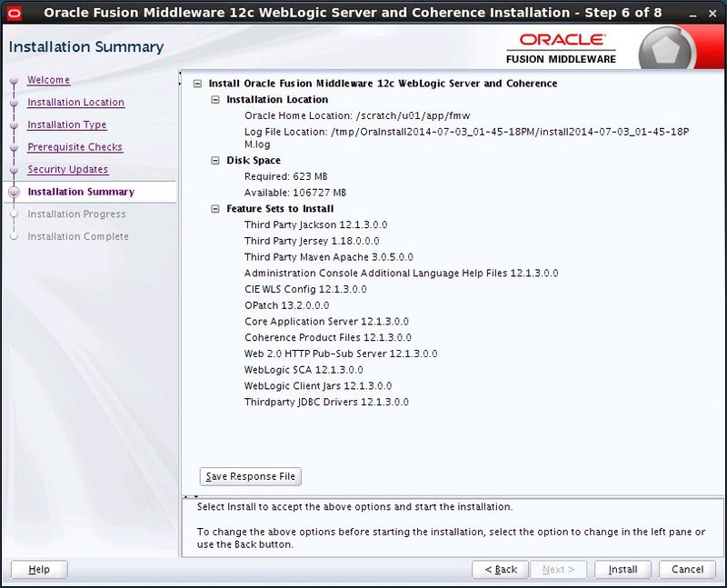Click the Security Updates step bullet icon
727x588 pixels.
(x=15, y=169)
